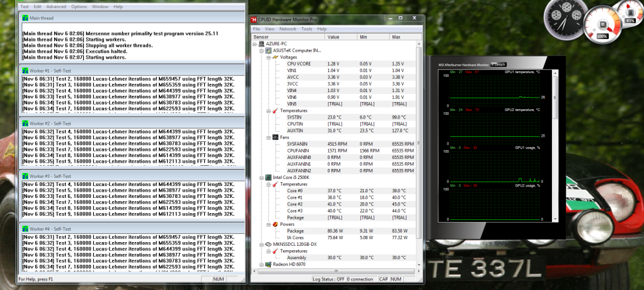
Task: Open the View menu in Hardware Monitor Pro
Action: tap(270, 29)
